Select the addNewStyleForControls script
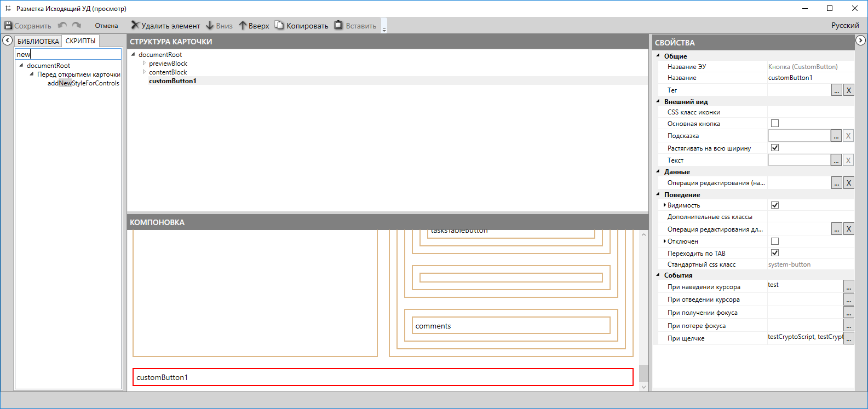Screen dimensions: 868x409 [x=83, y=83]
